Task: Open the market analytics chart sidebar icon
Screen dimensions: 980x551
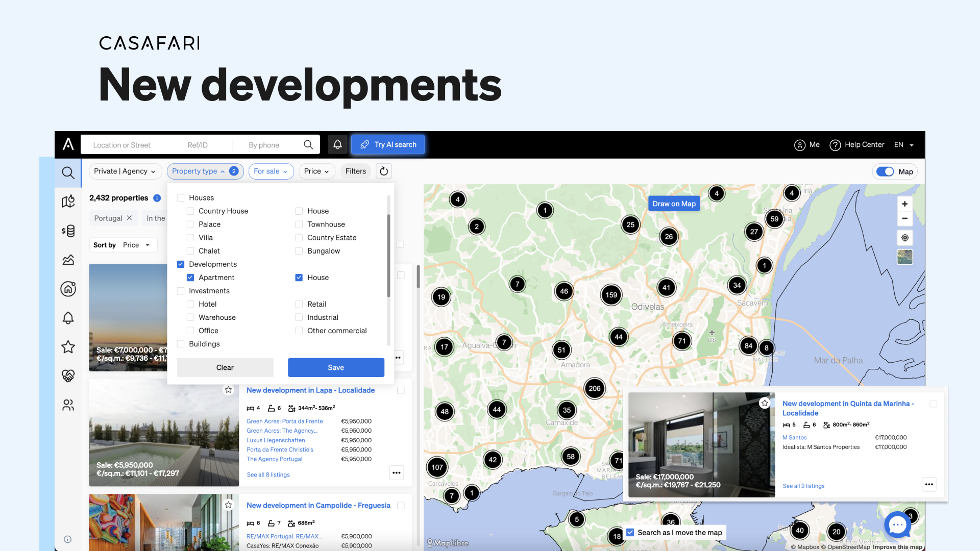Action: tap(68, 260)
